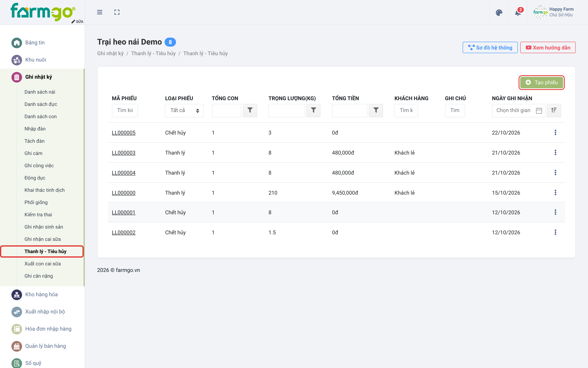The height and width of the screenshot is (368, 588).
Task: Click the Tạo phiếu button
Action: click(x=541, y=83)
